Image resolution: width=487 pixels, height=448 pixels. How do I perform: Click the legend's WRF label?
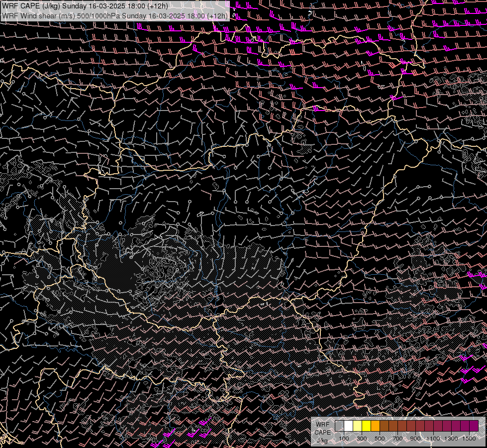coord(323,425)
